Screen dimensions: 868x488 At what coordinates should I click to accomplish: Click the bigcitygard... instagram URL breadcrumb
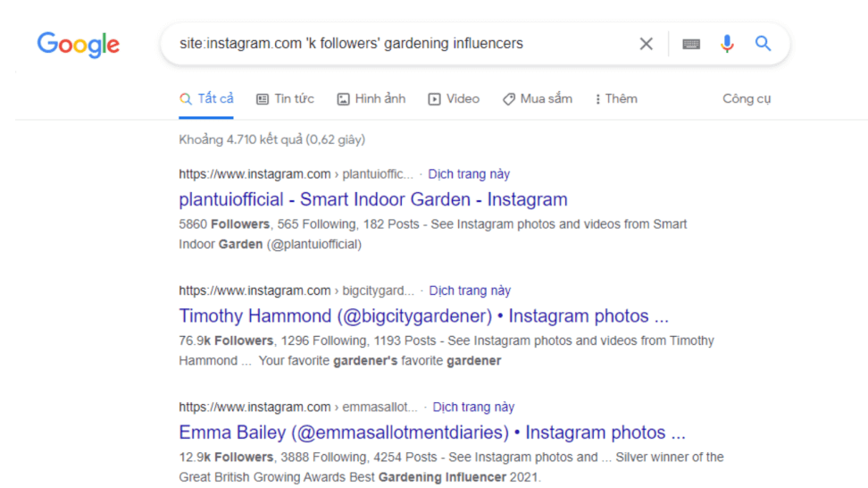(x=296, y=290)
